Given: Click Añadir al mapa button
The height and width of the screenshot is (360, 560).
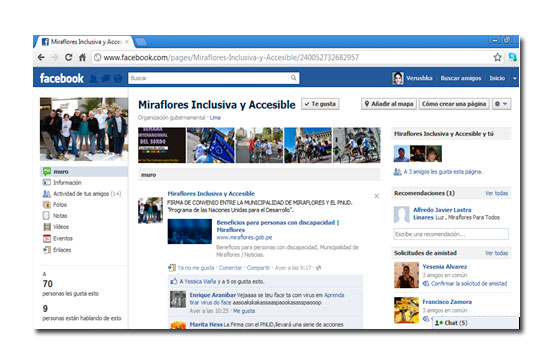Looking at the screenshot, I should click(x=389, y=104).
